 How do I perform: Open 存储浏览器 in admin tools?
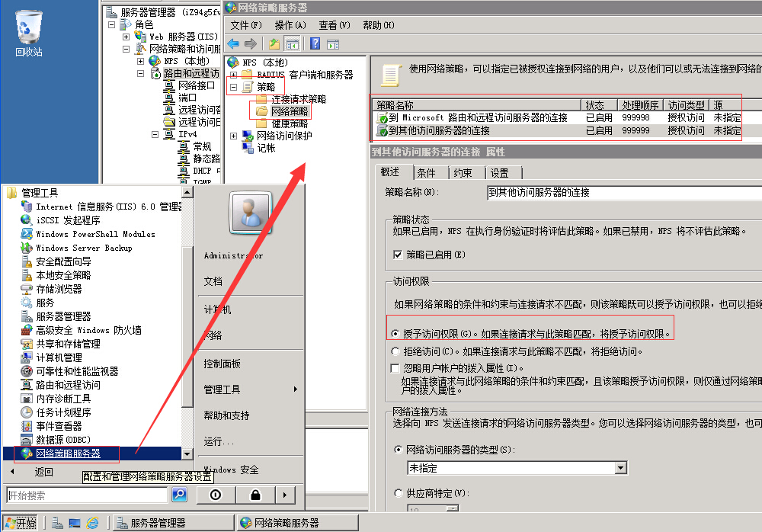tap(51, 289)
